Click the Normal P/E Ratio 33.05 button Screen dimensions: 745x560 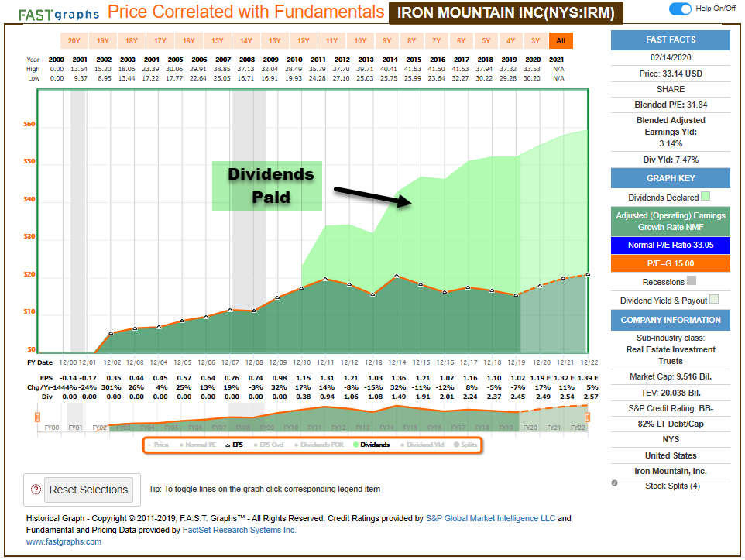pos(671,246)
